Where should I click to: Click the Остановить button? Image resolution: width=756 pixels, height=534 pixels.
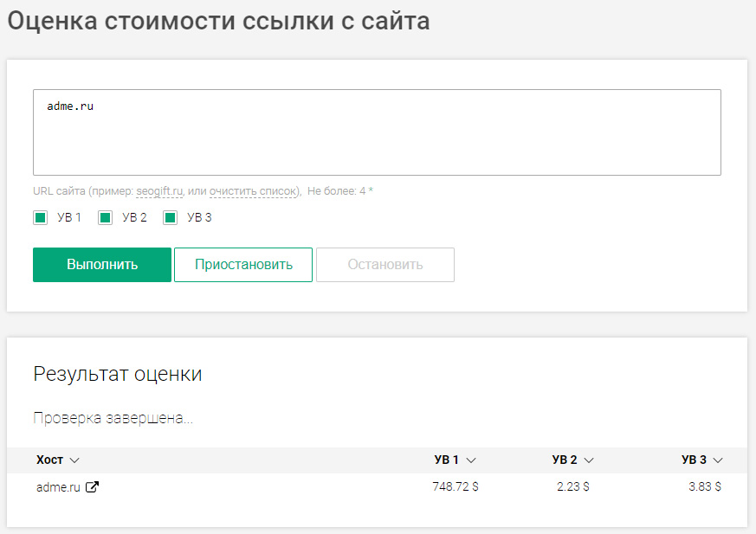(385, 265)
